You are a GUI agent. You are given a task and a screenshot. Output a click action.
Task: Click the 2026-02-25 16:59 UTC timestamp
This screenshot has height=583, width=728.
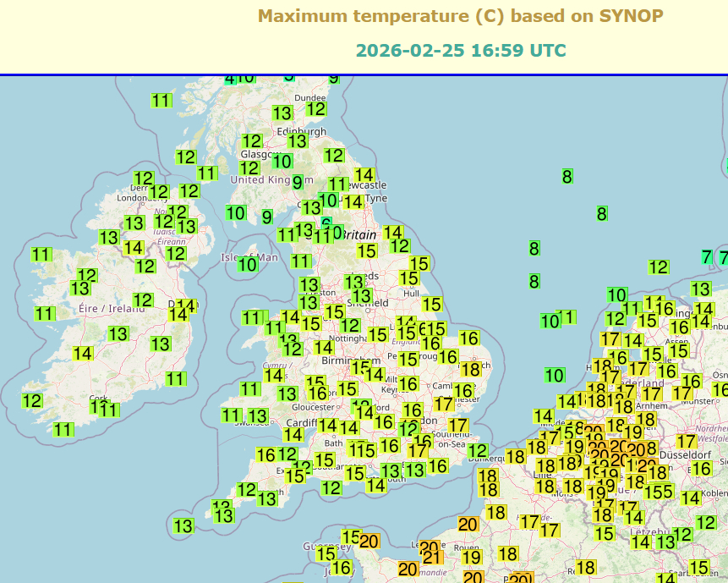(460, 51)
